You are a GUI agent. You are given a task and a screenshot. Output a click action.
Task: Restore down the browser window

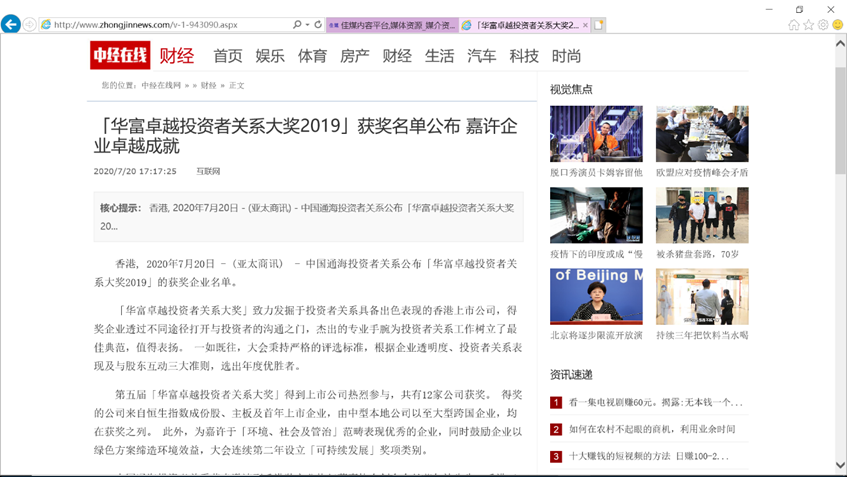click(x=799, y=9)
